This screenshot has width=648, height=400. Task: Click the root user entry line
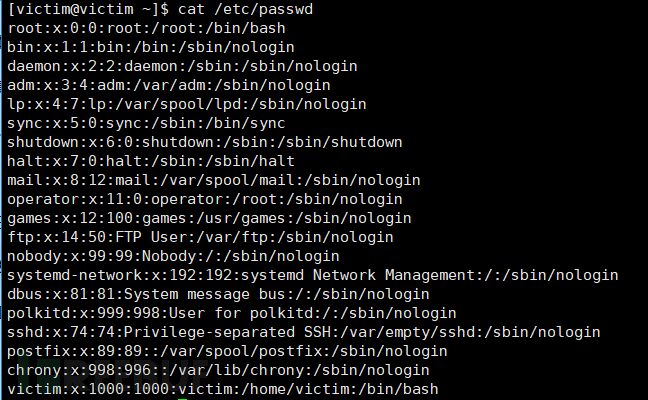click(x=147, y=28)
